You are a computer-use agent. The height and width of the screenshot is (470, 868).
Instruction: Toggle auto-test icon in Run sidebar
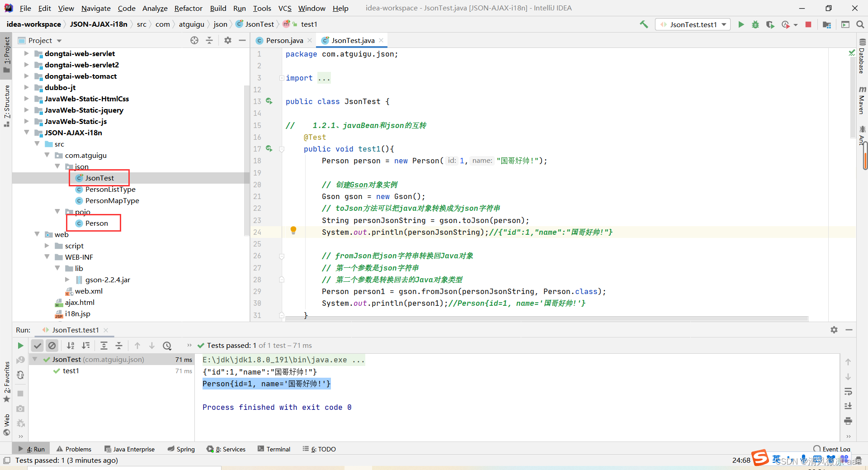[20, 375]
